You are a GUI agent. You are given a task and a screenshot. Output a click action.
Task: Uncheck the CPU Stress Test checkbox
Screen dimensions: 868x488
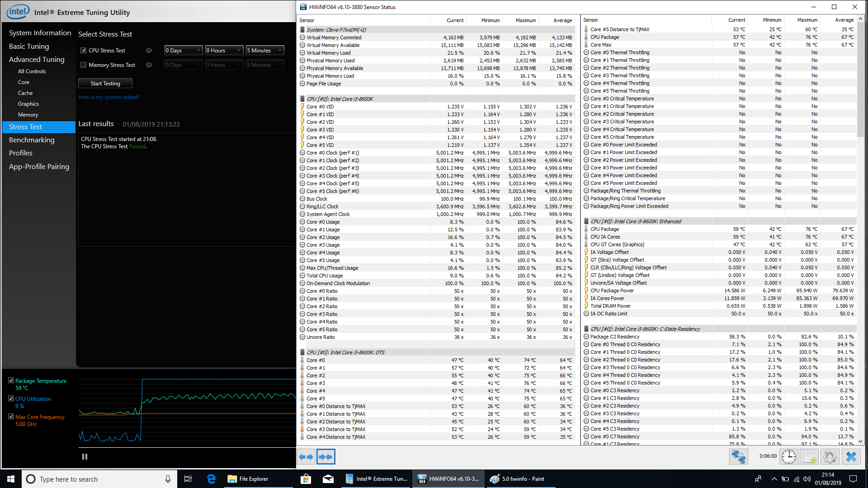click(x=83, y=51)
